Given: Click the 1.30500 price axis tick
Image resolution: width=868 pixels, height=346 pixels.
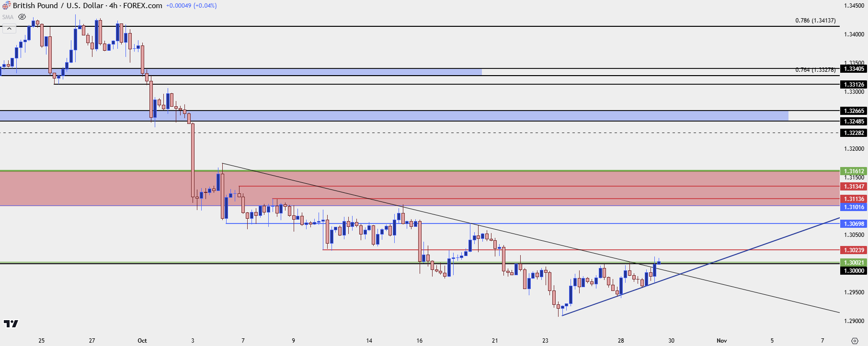Looking at the screenshot, I should click(854, 235).
